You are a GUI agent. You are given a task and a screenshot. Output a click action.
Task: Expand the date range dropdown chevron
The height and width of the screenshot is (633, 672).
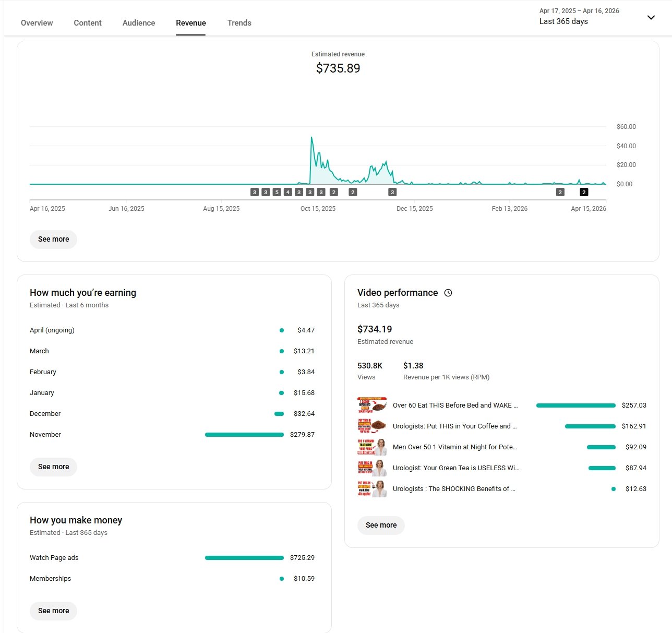[x=651, y=17]
